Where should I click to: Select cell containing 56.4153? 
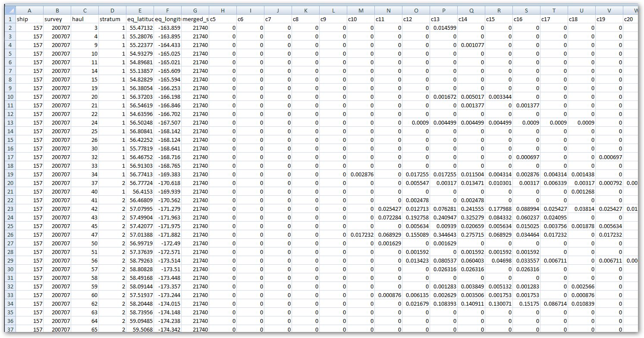140,191
